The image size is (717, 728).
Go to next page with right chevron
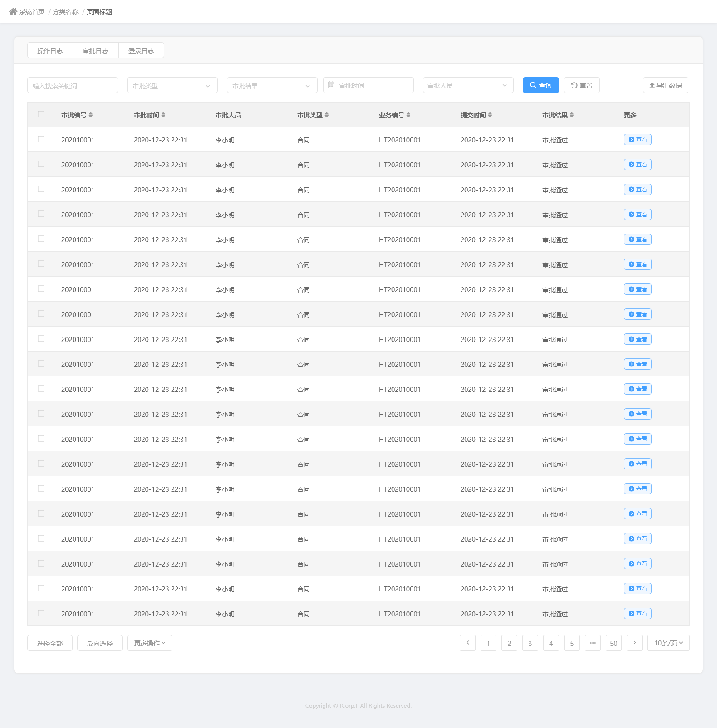coord(634,643)
